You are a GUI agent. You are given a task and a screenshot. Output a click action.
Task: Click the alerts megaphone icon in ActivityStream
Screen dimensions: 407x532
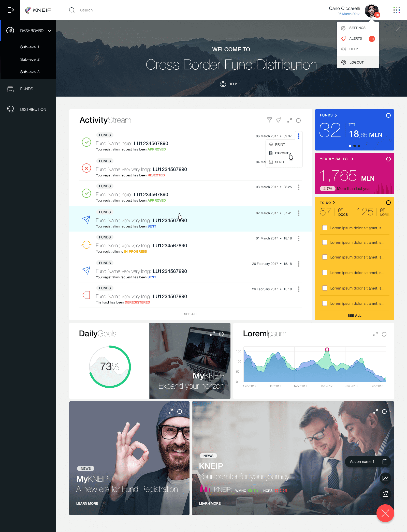coord(279,120)
